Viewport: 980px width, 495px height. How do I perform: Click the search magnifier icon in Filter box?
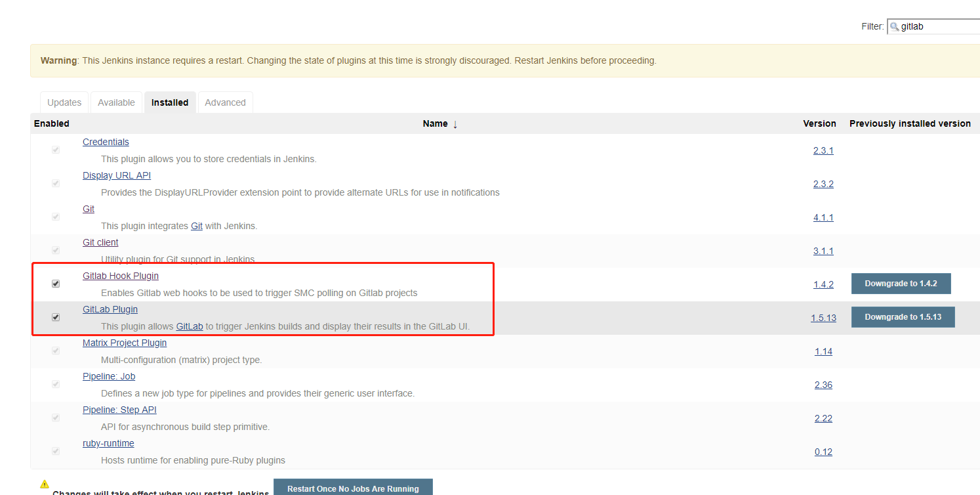pos(894,27)
